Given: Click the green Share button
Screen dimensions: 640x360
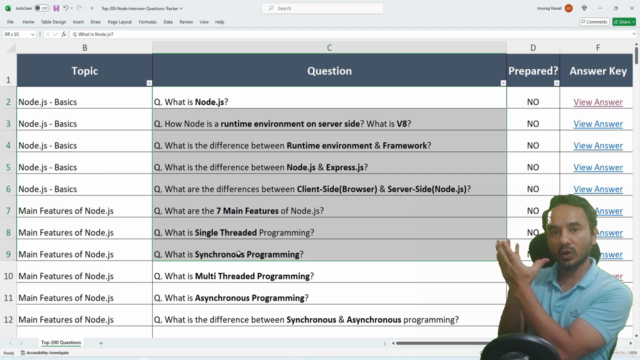Looking at the screenshot, I should tap(624, 22).
